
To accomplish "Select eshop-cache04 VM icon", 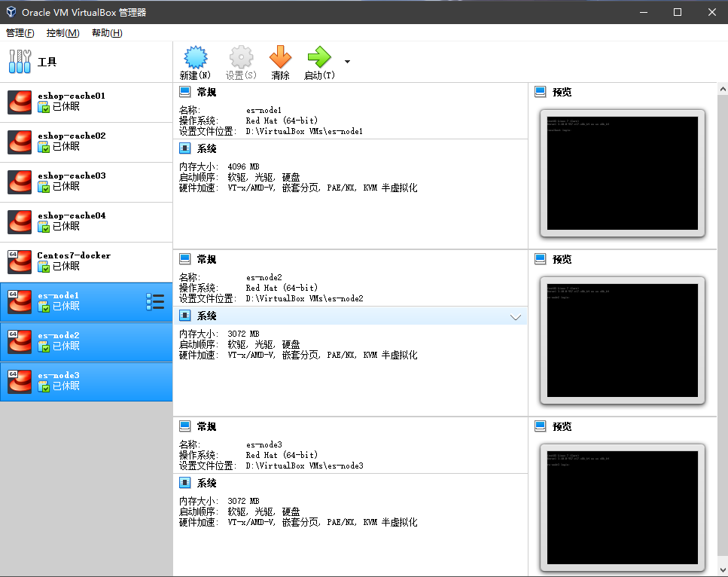I will pyautogui.click(x=20, y=222).
